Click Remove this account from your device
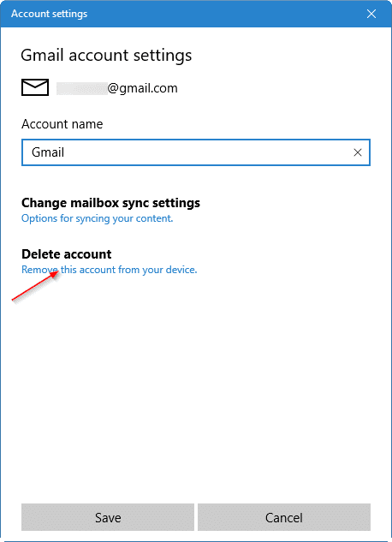This screenshot has width=392, height=542. click(x=110, y=270)
